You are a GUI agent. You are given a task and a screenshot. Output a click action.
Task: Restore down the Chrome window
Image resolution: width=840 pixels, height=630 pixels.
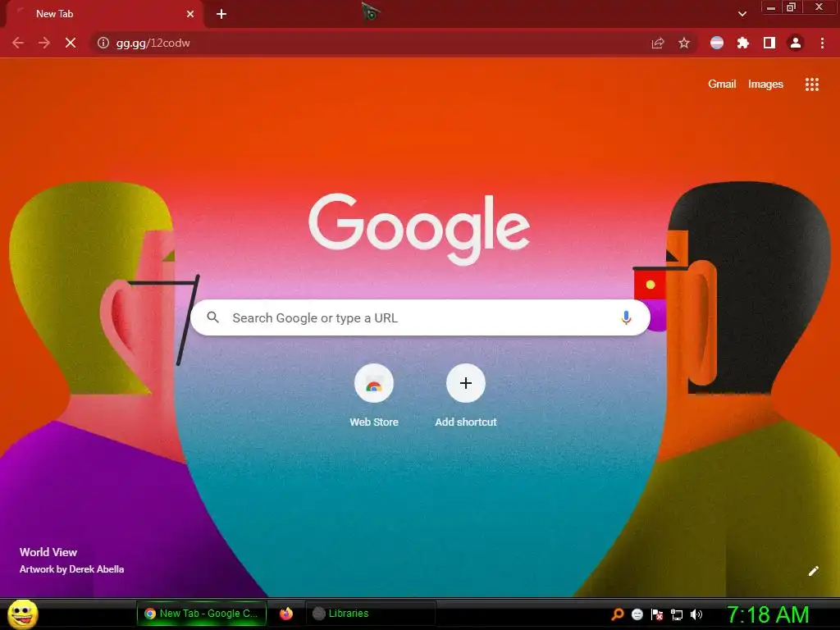pyautogui.click(x=791, y=7)
